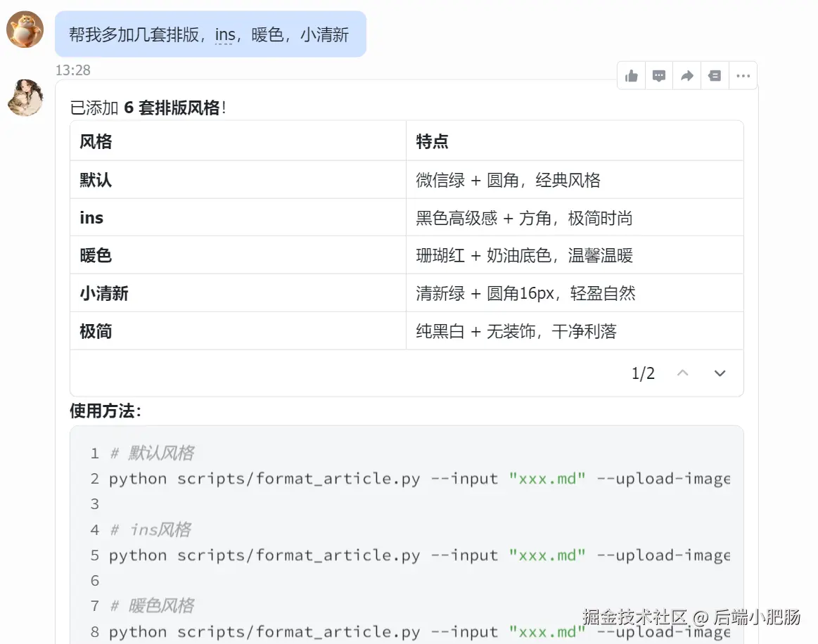Click code line 2 python command
The width and height of the screenshot is (818, 644).
click(x=418, y=479)
